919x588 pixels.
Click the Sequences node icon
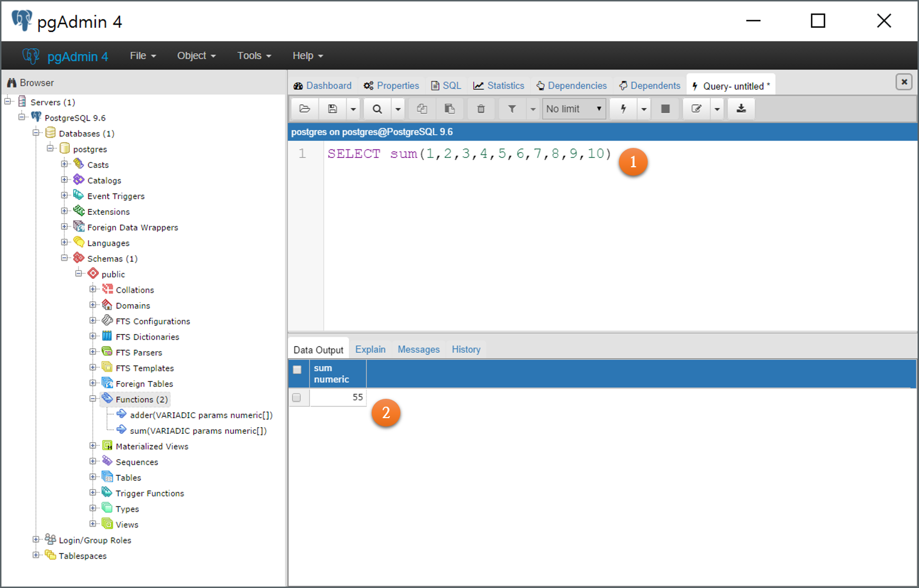(108, 462)
